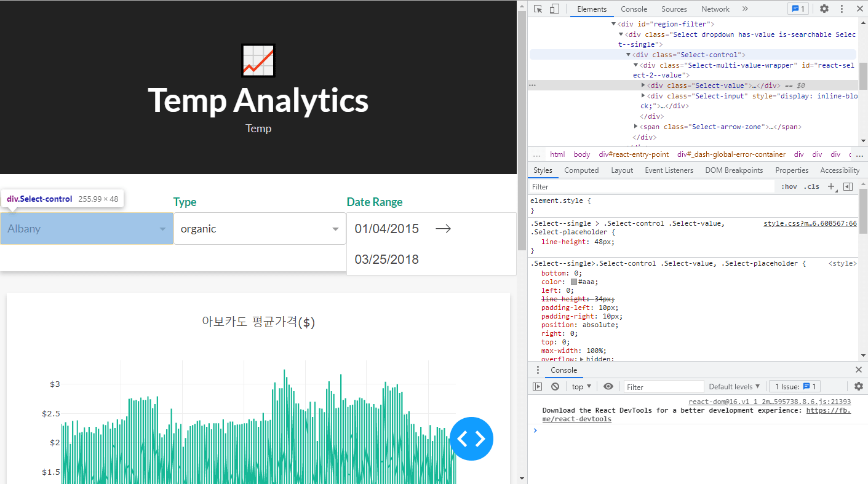Open the device toolbar emulator

click(554, 9)
